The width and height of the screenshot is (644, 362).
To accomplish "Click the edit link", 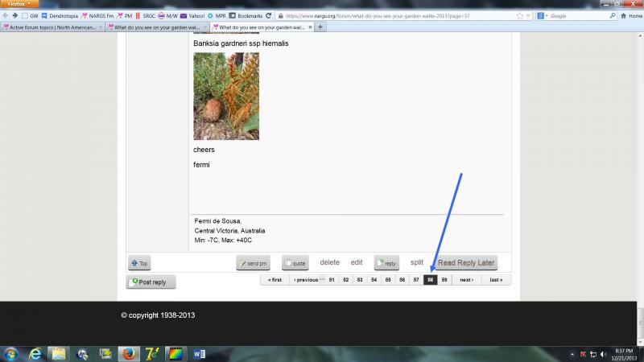I will coord(357,262).
